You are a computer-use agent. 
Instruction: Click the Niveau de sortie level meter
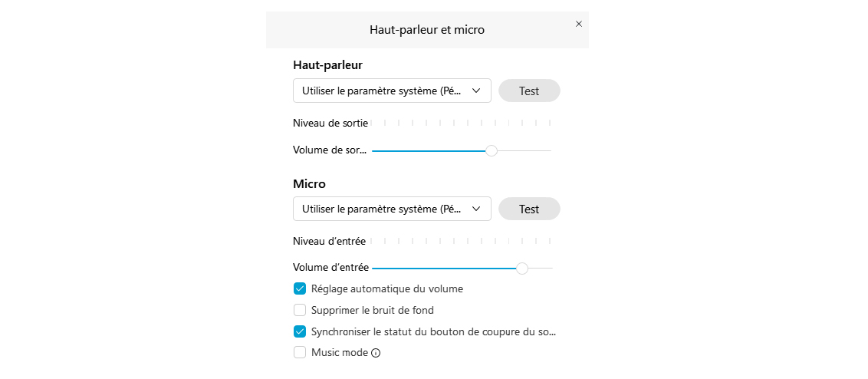pyautogui.click(x=461, y=123)
